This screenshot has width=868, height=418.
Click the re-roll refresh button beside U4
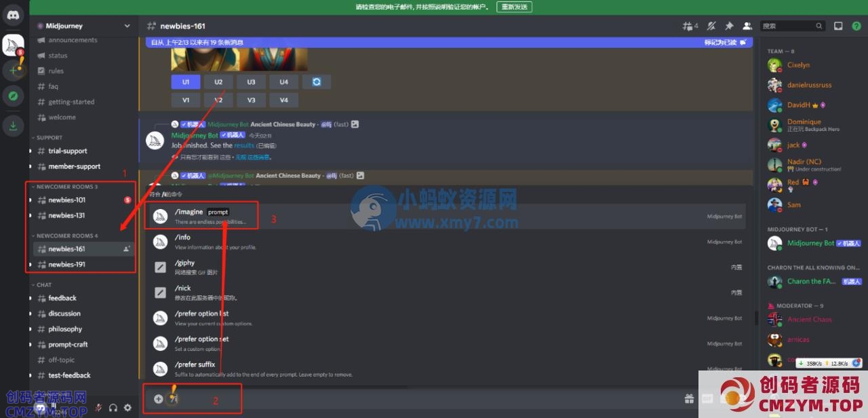(317, 82)
